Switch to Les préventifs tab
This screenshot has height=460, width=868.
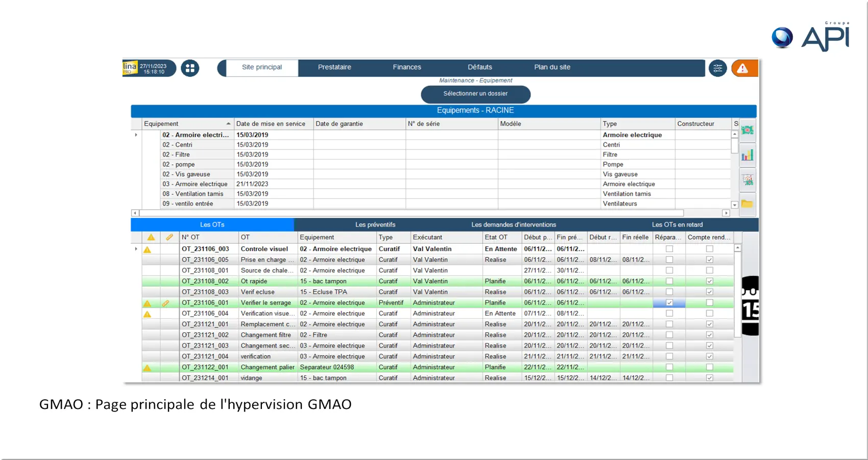pos(375,225)
